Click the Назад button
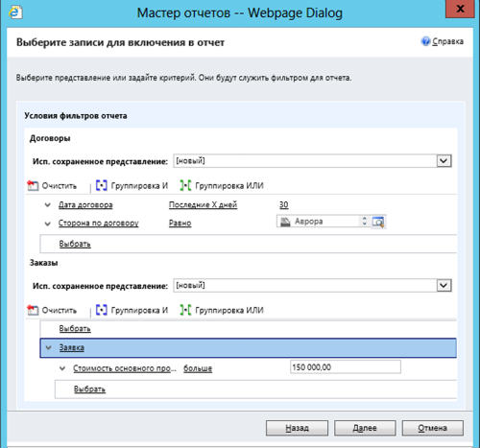Viewport: 480px width, 448px height. [x=297, y=428]
